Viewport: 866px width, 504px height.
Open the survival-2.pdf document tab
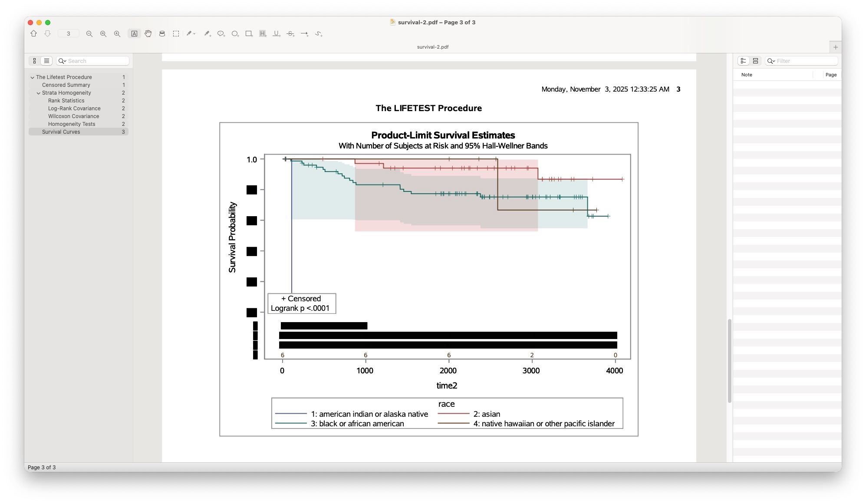click(x=432, y=47)
